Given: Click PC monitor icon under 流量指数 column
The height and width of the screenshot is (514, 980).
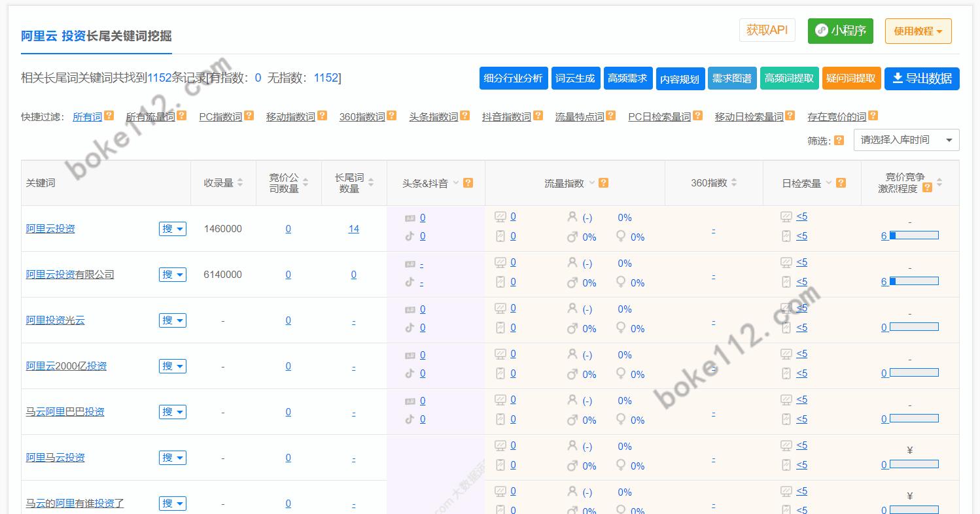Looking at the screenshot, I should click(500, 216).
